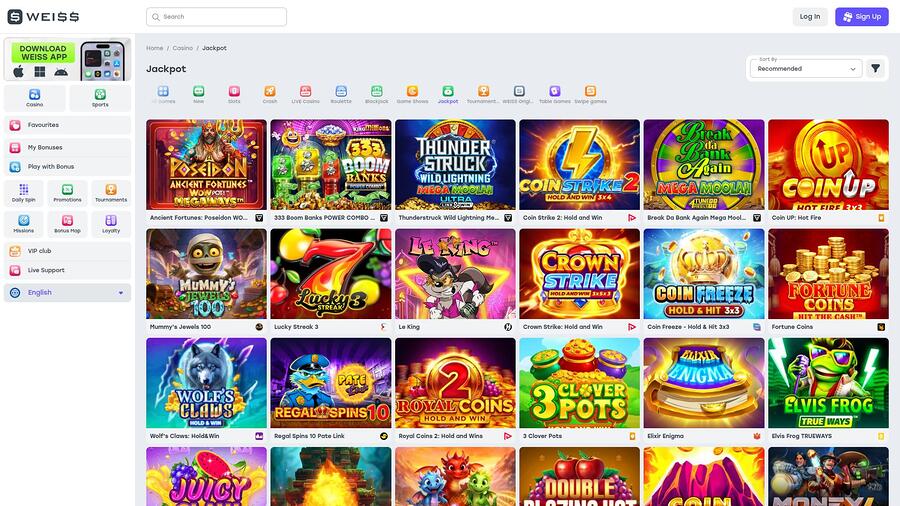Screen dimensions: 900x506
Task: Click the 'Fortune Coins' title text
Action: click(x=792, y=327)
